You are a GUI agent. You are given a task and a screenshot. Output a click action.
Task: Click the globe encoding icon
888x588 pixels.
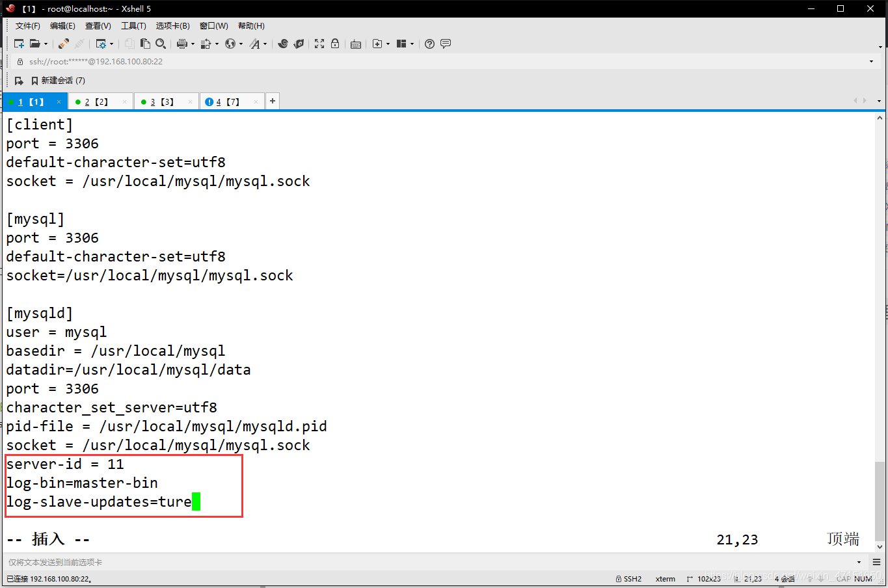click(x=230, y=44)
